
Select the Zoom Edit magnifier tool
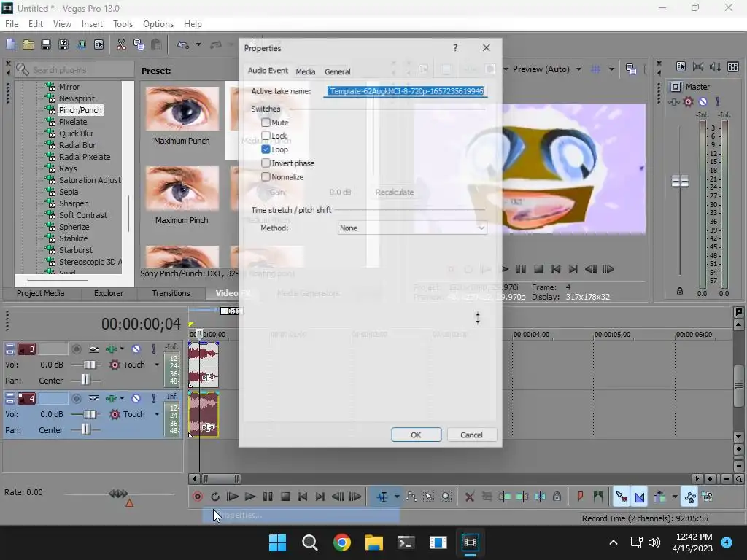tap(446, 497)
